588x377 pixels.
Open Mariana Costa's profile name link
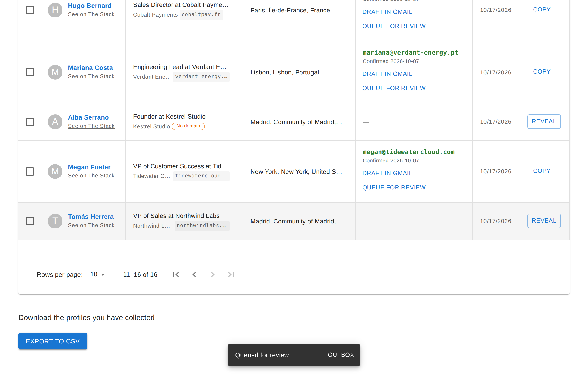click(x=90, y=68)
